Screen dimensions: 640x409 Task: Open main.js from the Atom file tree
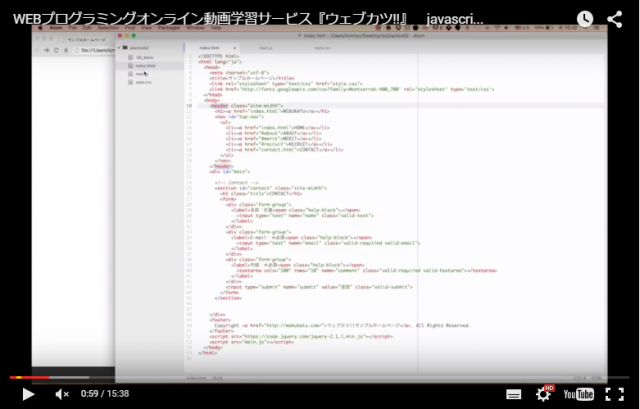(x=142, y=74)
